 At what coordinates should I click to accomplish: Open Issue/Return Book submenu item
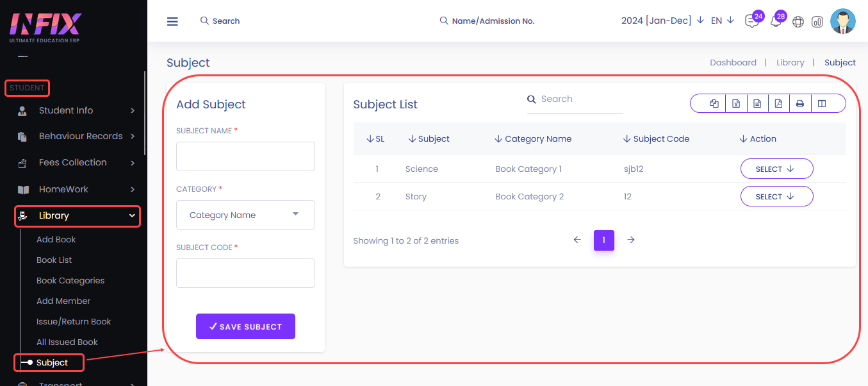tap(74, 321)
